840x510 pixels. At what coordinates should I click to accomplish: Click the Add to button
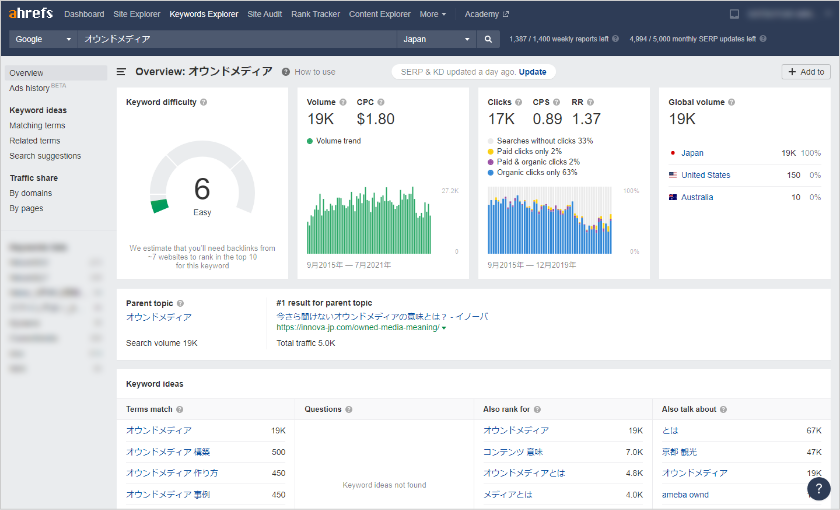(x=806, y=72)
